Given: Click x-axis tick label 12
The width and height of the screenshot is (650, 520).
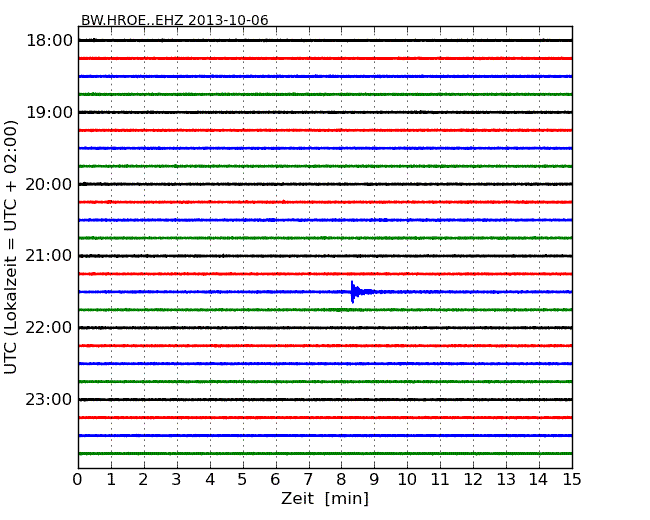Looking at the screenshot, I should 473,479.
